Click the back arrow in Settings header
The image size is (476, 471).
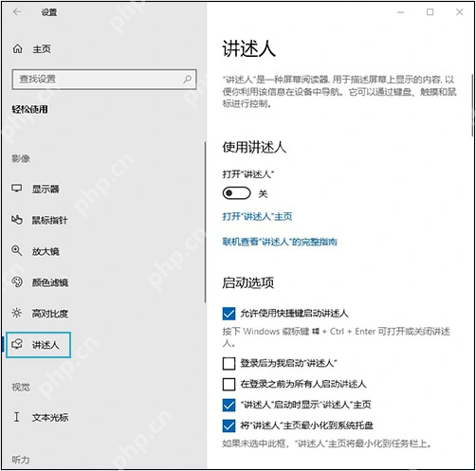point(17,12)
